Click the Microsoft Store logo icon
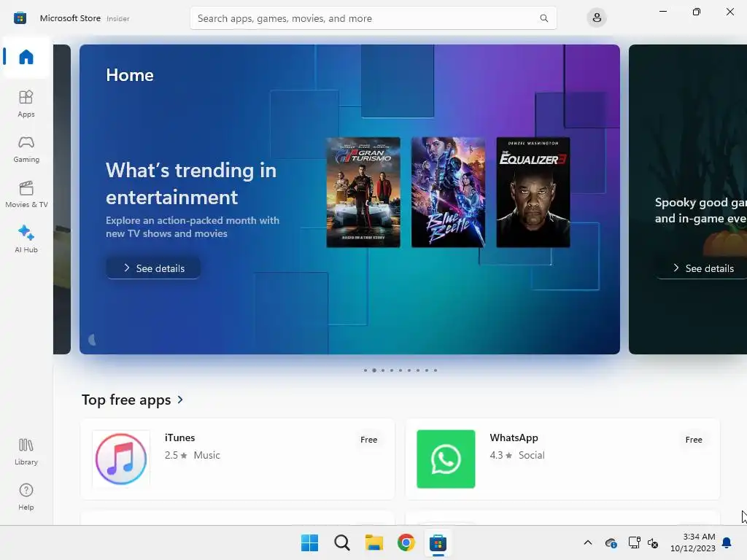 pos(20,18)
